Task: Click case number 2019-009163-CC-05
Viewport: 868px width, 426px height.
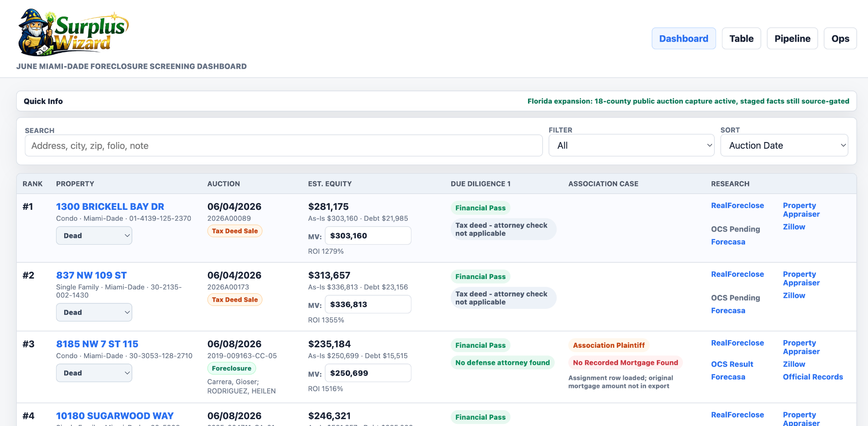Action: click(x=242, y=356)
